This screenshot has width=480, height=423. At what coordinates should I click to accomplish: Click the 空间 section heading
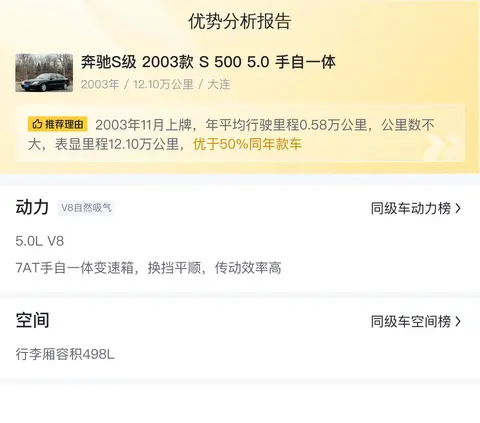32,321
